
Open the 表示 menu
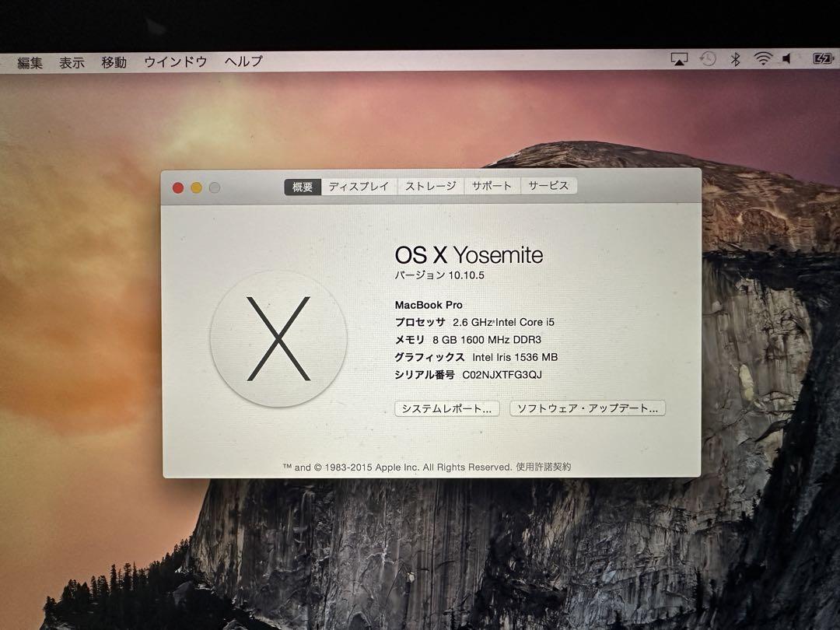pyautogui.click(x=72, y=62)
